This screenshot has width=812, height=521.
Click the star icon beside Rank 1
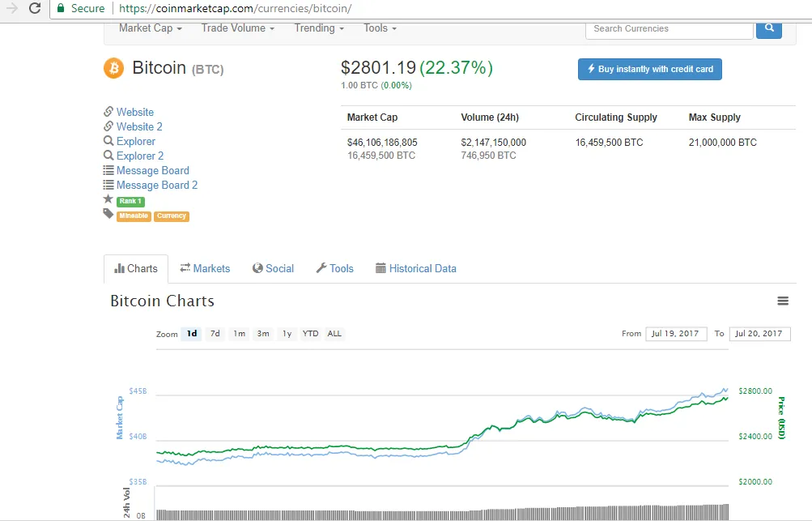click(x=108, y=199)
